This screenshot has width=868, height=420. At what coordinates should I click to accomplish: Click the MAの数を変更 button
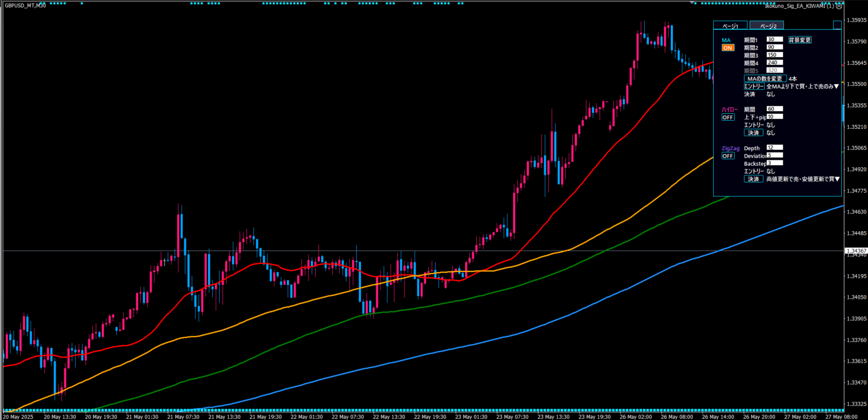tap(765, 79)
